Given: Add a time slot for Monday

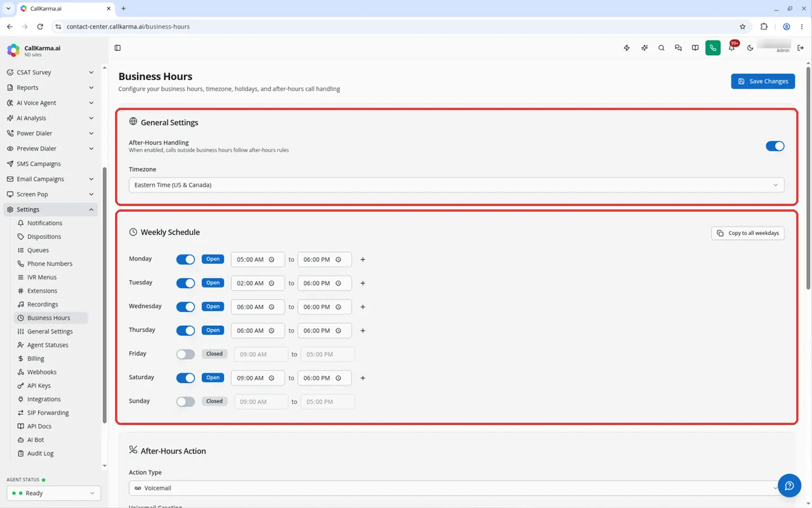Looking at the screenshot, I should tap(363, 260).
